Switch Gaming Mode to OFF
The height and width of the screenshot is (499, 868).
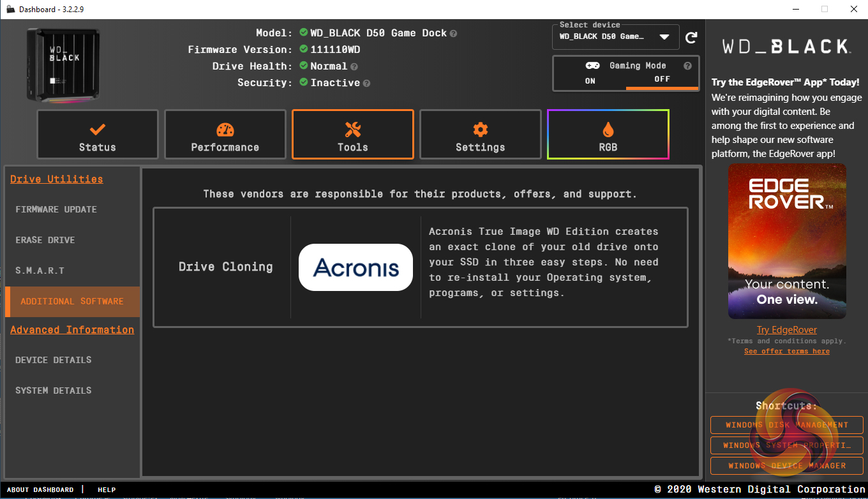click(662, 80)
